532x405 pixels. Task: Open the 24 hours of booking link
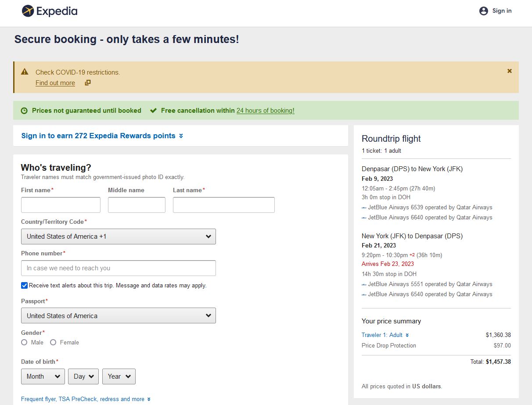[x=266, y=111]
